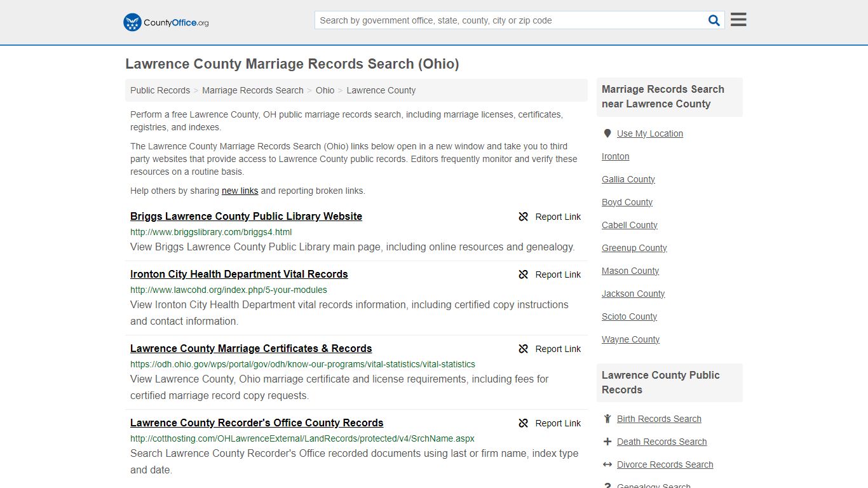Navigate to the Ohio breadcrumb

click(325, 90)
